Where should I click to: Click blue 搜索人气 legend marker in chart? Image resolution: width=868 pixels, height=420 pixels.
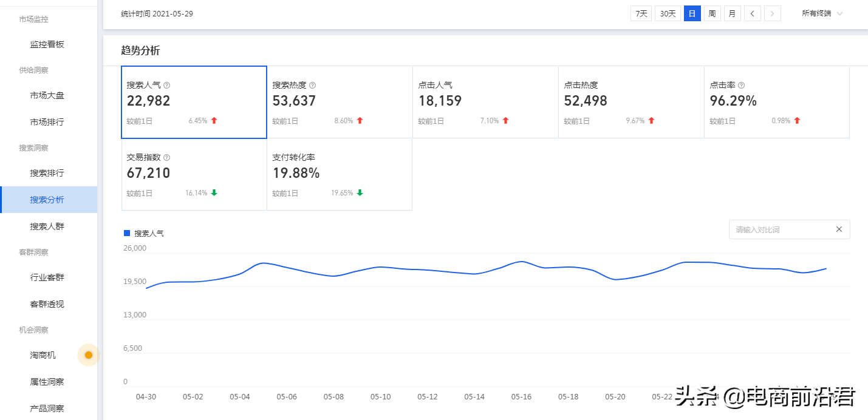pyautogui.click(x=127, y=233)
